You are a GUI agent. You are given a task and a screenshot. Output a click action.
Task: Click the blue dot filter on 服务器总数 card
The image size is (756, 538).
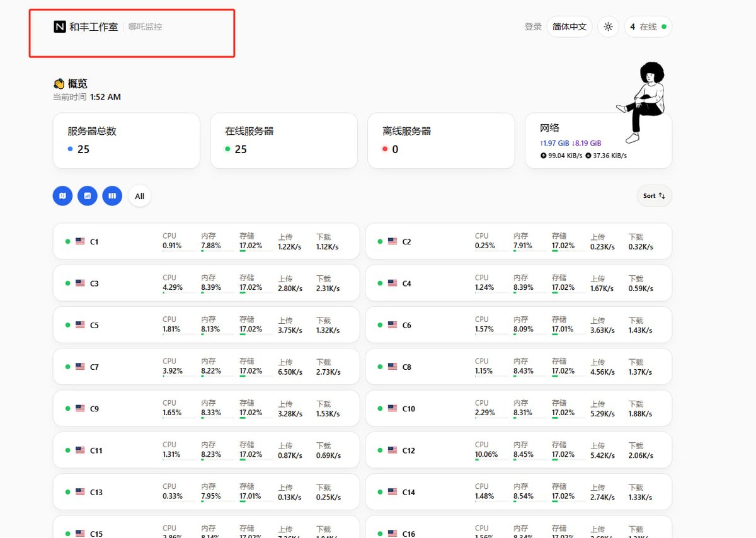[69, 149]
